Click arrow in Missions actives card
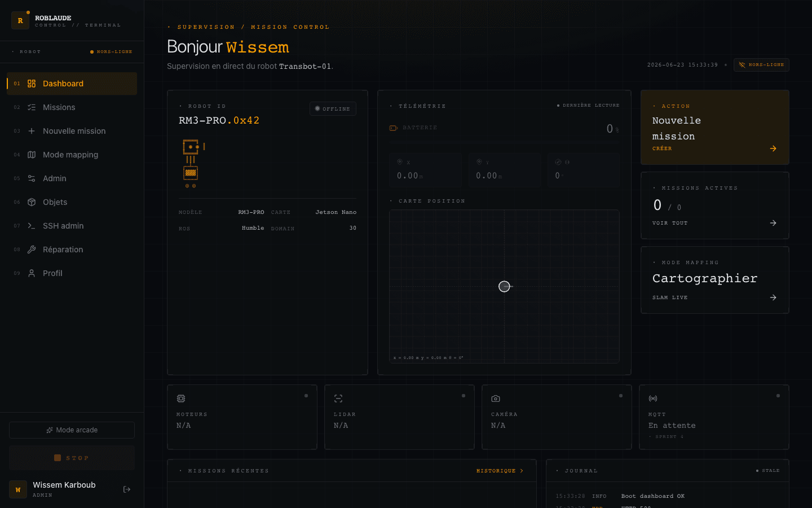 [x=773, y=223]
